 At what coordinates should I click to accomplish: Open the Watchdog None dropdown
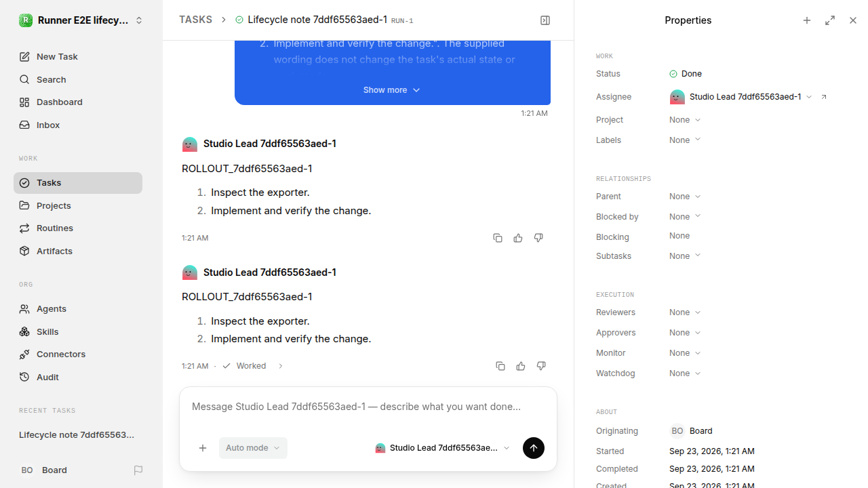pyautogui.click(x=685, y=373)
